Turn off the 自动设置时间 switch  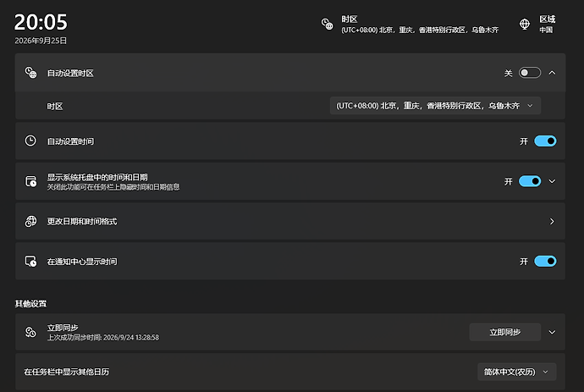click(x=545, y=141)
